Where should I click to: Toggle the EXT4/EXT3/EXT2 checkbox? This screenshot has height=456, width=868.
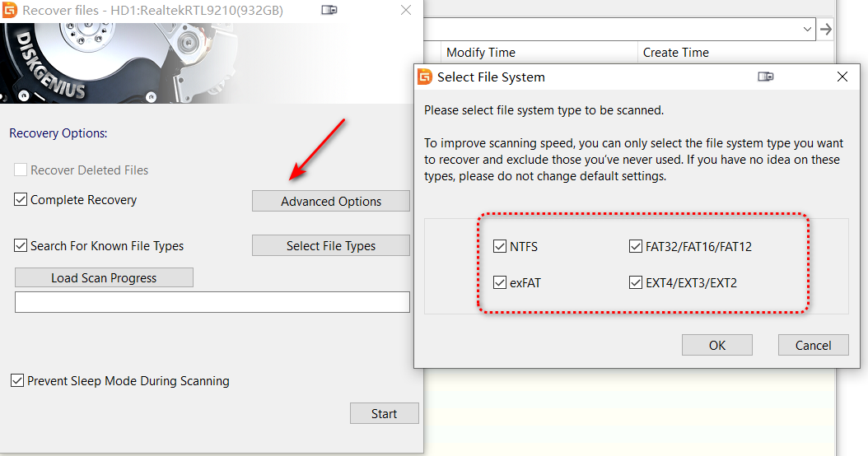point(635,283)
